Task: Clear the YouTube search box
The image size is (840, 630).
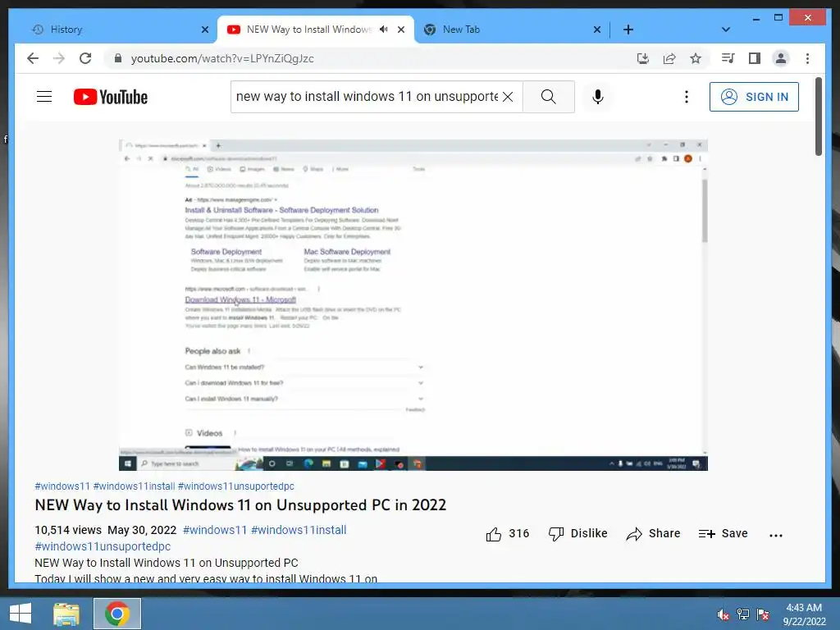Action: (x=508, y=97)
